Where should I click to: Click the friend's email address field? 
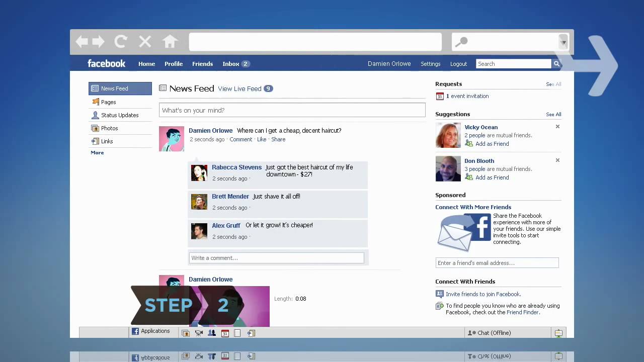coord(497,263)
